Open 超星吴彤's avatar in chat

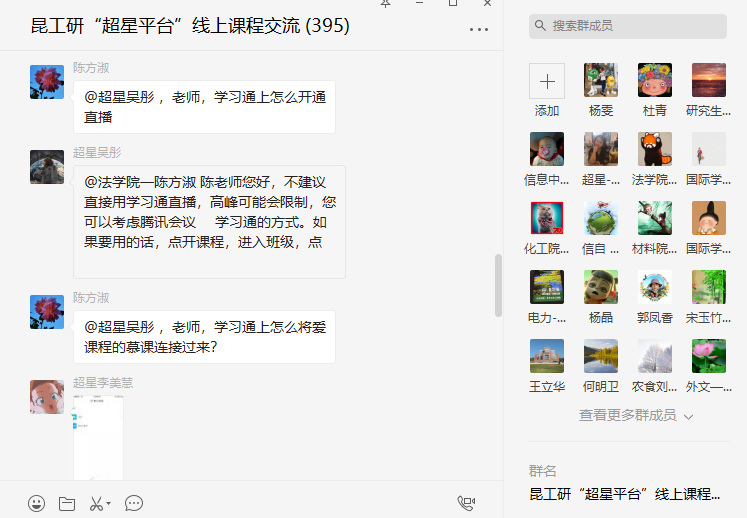click(x=47, y=167)
